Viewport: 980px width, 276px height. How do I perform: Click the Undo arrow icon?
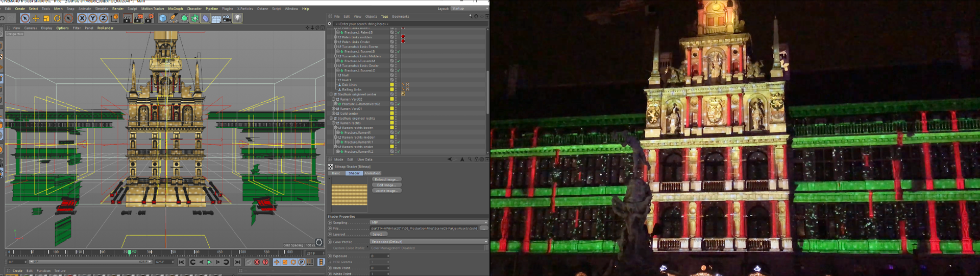click(x=3, y=18)
